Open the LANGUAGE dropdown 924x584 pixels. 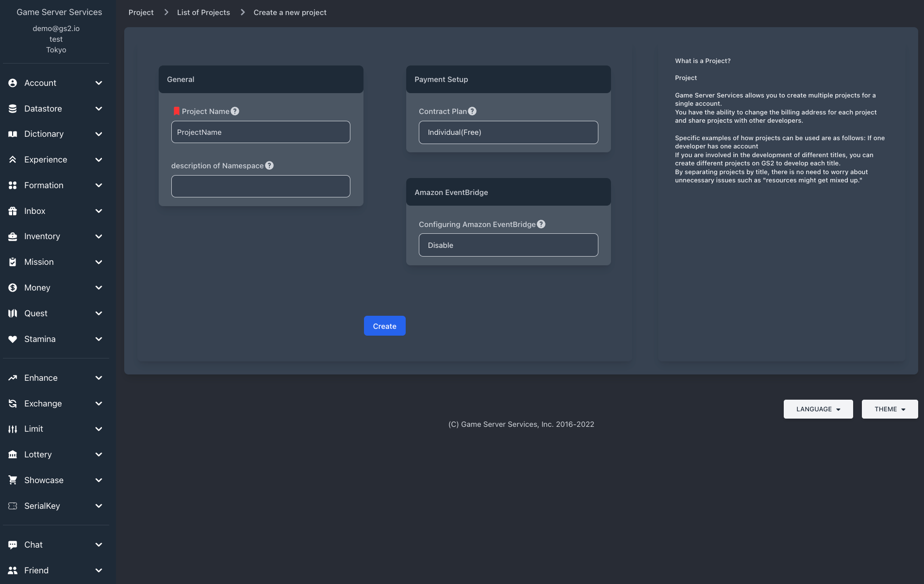click(818, 409)
